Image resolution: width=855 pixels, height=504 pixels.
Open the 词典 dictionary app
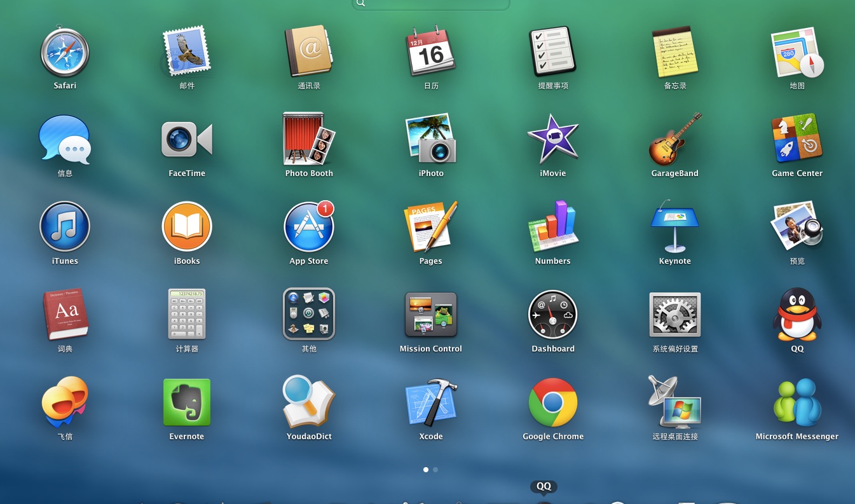[65, 315]
